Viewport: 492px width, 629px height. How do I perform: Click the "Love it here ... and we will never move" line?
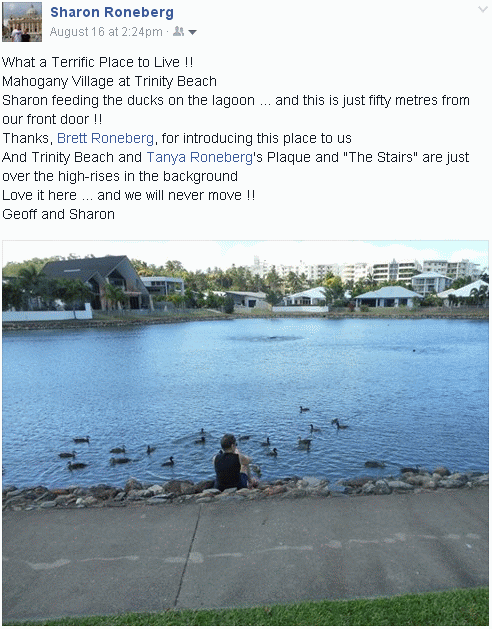coord(129,195)
